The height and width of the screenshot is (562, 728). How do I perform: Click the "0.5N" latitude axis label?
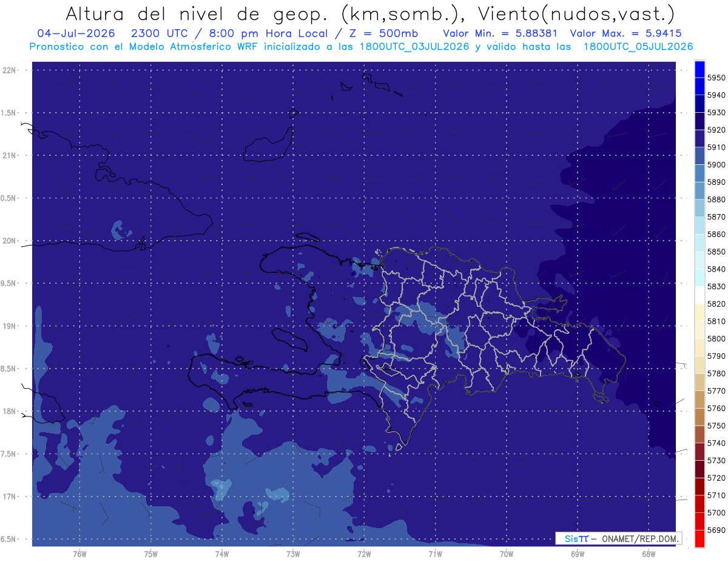pos(9,199)
